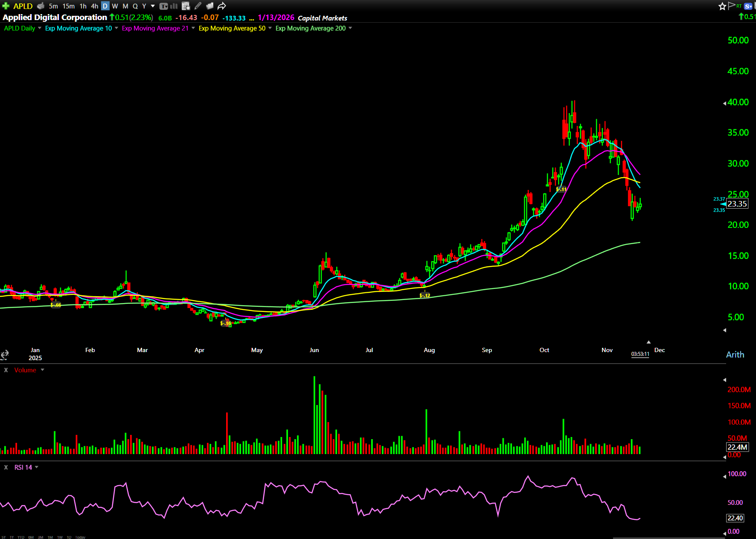This screenshot has width=756, height=539.
Task: Select the 15m timeframe
Action: [68, 6]
